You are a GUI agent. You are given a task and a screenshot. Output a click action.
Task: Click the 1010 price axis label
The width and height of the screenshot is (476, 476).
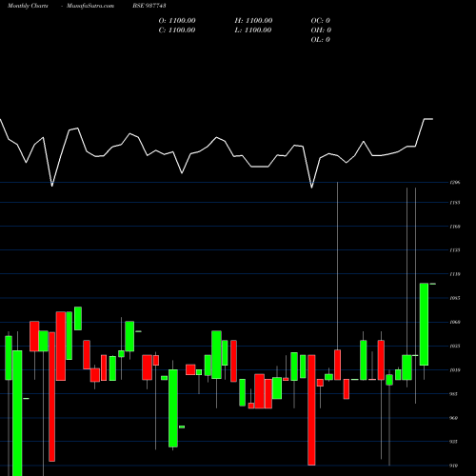pos(455,370)
